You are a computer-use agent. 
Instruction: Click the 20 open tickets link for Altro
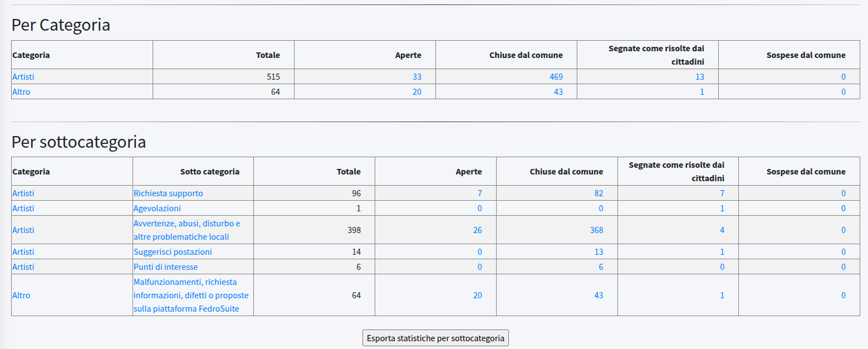point(416,91)
